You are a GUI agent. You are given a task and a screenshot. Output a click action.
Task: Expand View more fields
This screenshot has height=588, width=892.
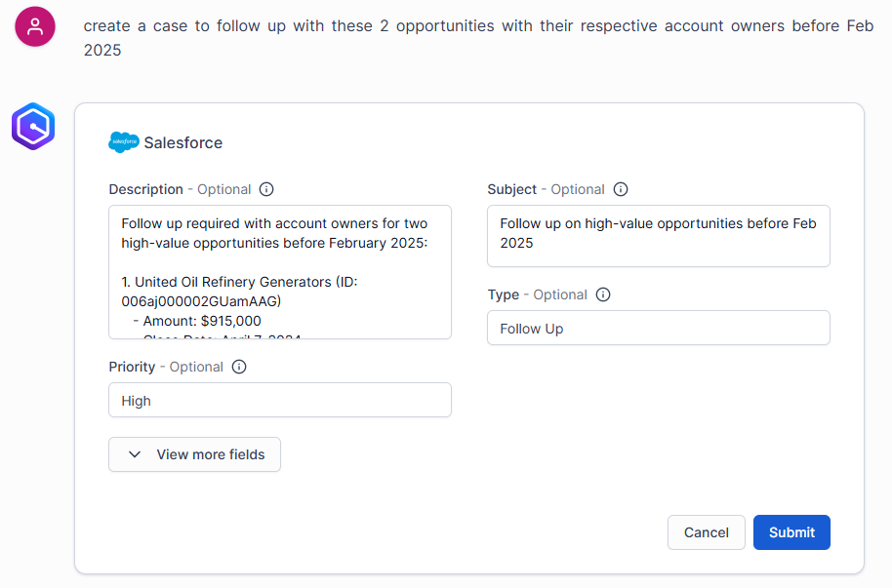coord(195,454)
